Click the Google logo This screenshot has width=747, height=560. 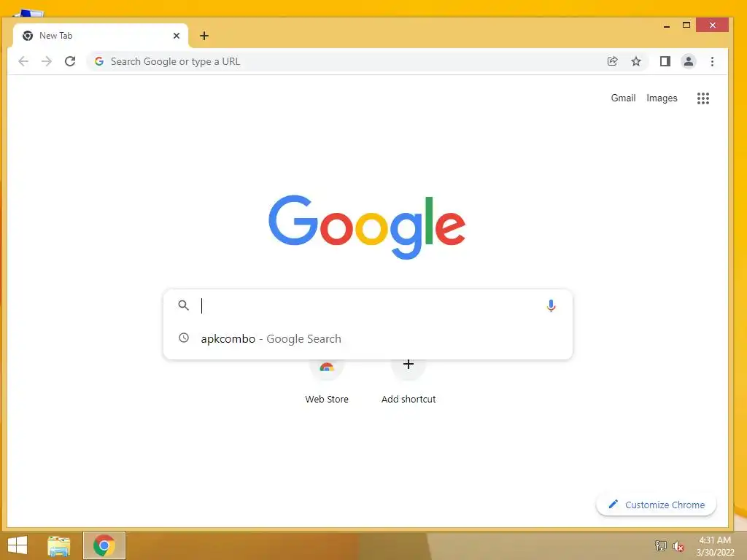coord(367,227)
